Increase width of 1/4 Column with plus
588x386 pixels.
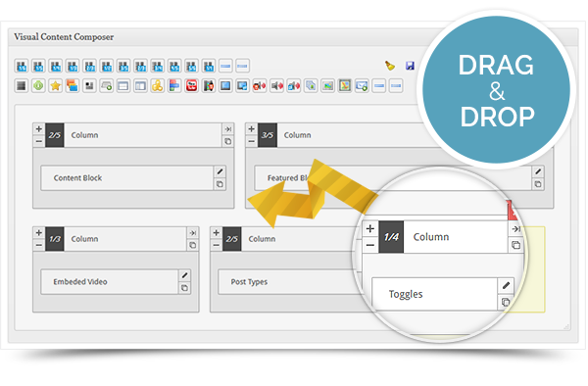[x=370, y=228]
